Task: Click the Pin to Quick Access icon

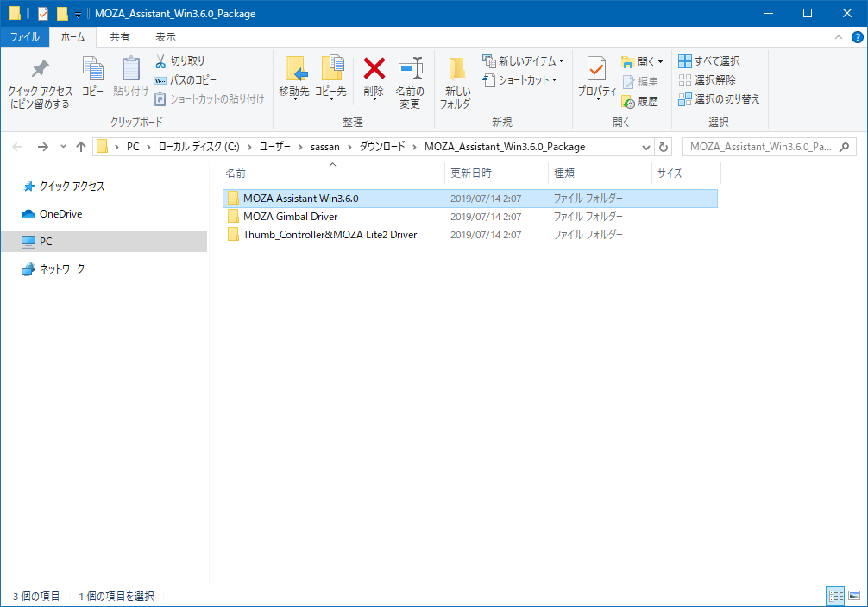Action: coord(40,69)
